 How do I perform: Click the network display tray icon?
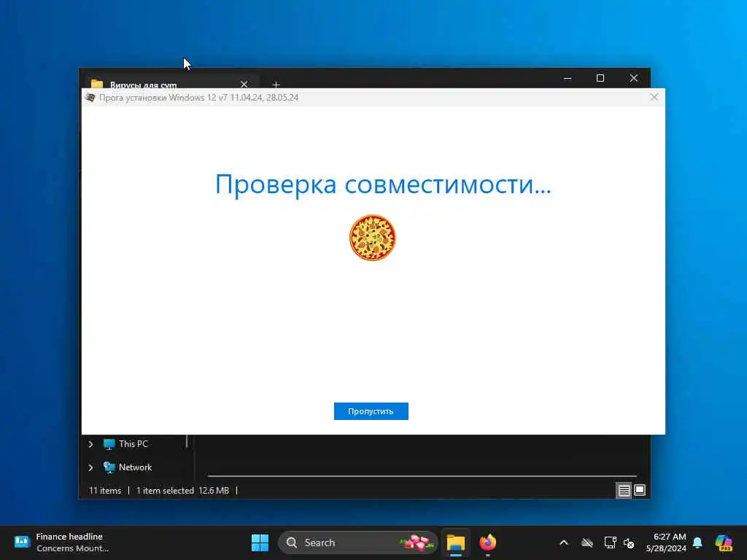(x=610, y=542)
